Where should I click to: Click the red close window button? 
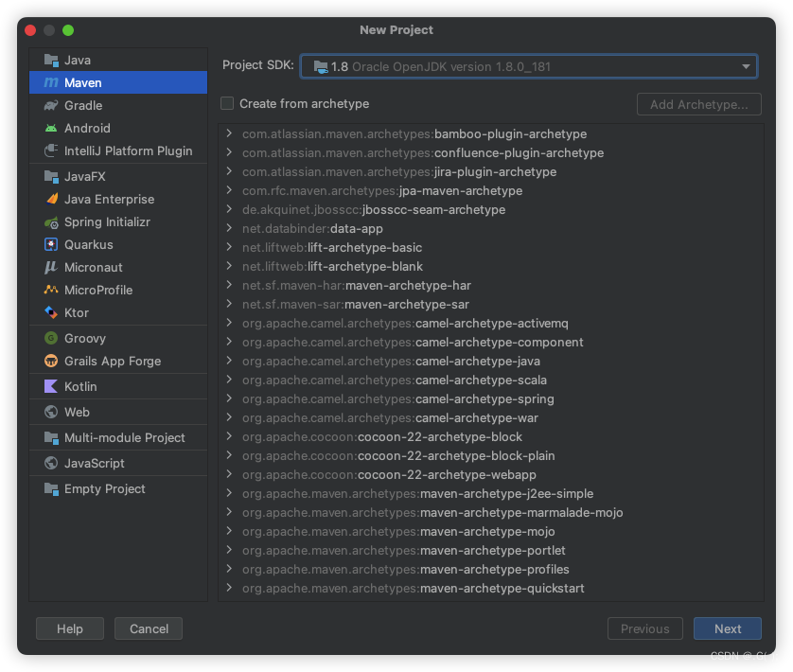pos(30,30)
